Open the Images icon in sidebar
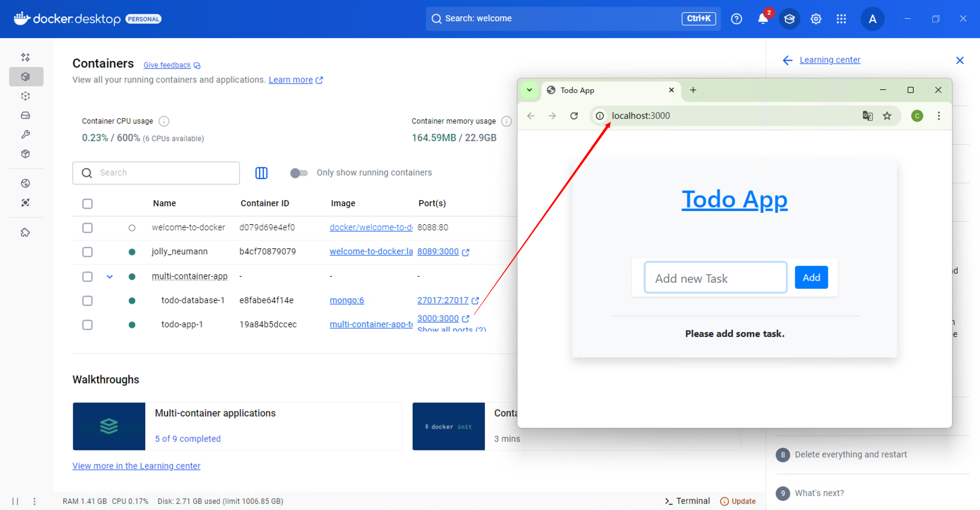Image resolution: width=980 pixels, height=510 pixels. [x=25, y=96]
